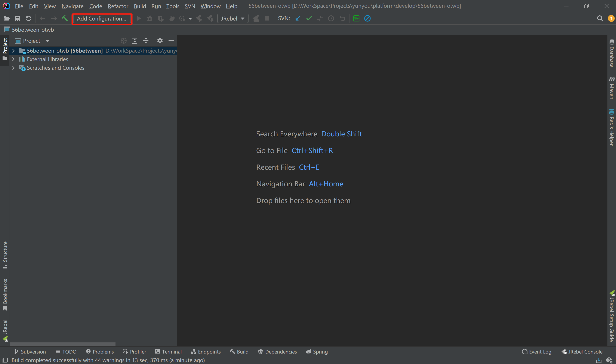This screenshot has height=364, width=616.
Task: Open the Bookmarks side tab
Action: (5, 295)
